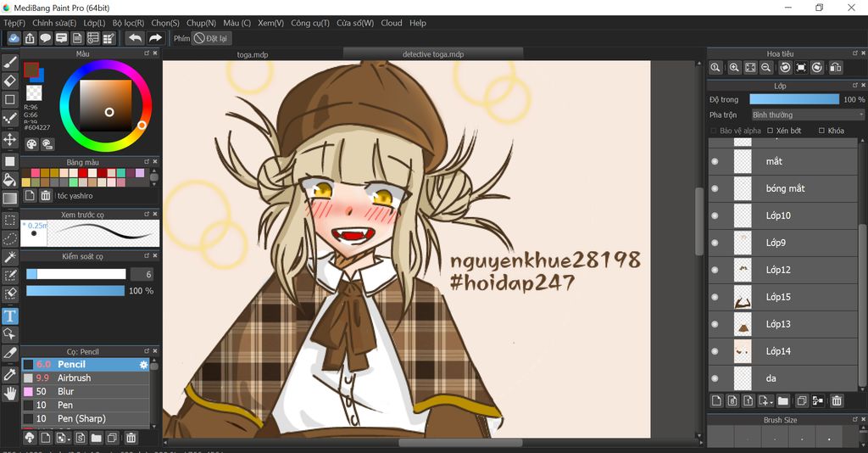Fit canvas to window in navigator
The width and height of the screenshot is (868, 453).
pyautogui.click(x=750, y=68)
